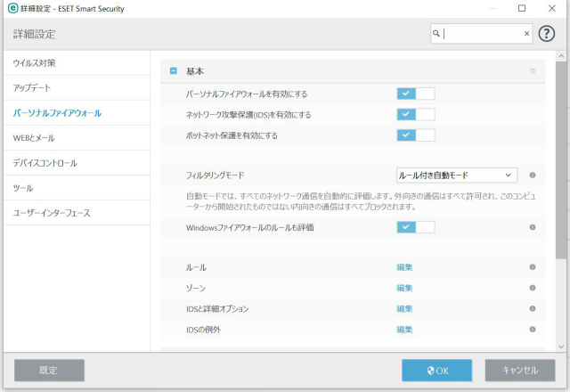Select ウイルス対策 in the sidebar
Image resolution: width=570 pixels, height=392 pixels.
tap(77, 63)
